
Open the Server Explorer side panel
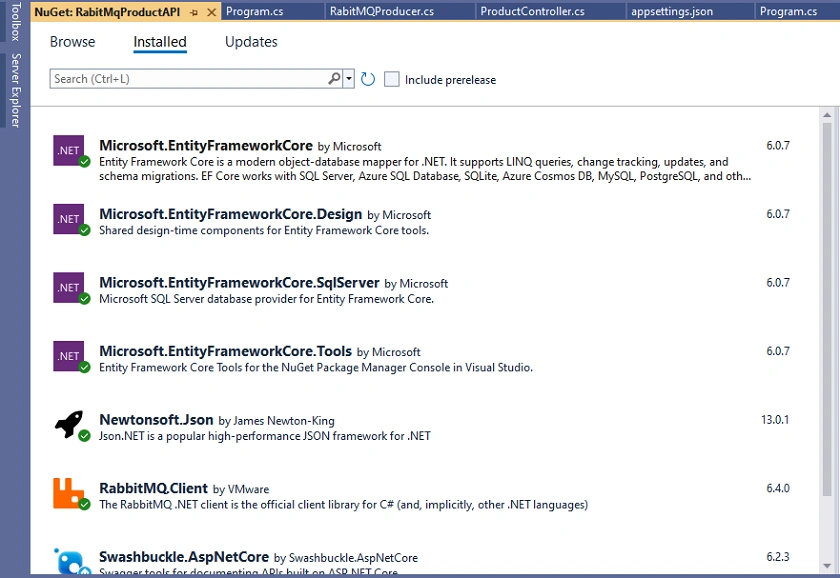(x=16, y=90)
